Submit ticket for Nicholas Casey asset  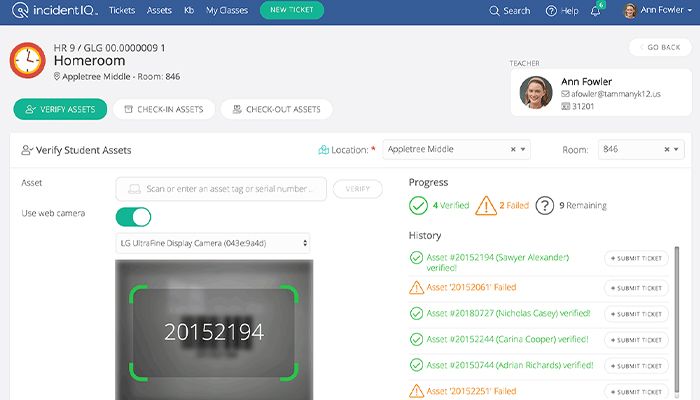[636, 314]
